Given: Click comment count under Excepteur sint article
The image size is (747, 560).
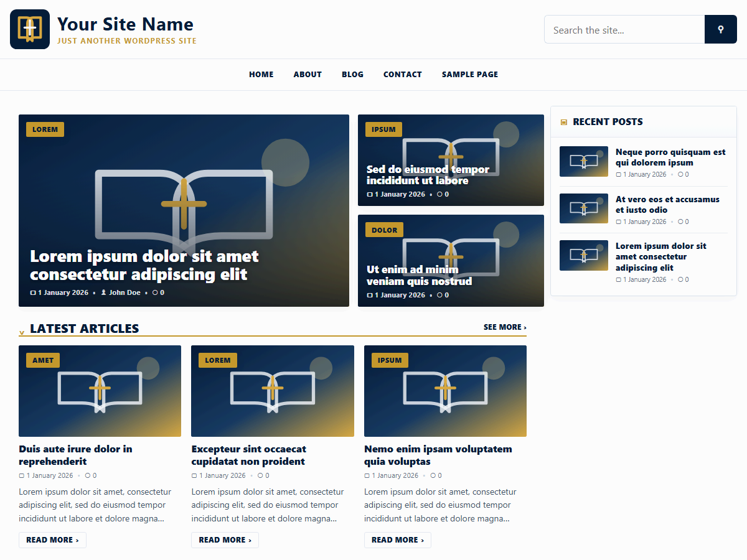Looking at the screenshot, I should (x=263, y=475).
